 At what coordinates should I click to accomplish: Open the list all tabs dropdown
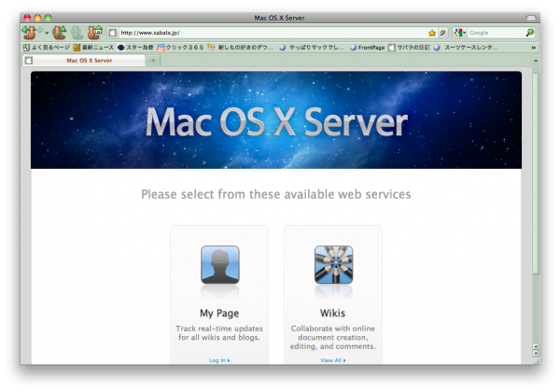click(536, 61)
